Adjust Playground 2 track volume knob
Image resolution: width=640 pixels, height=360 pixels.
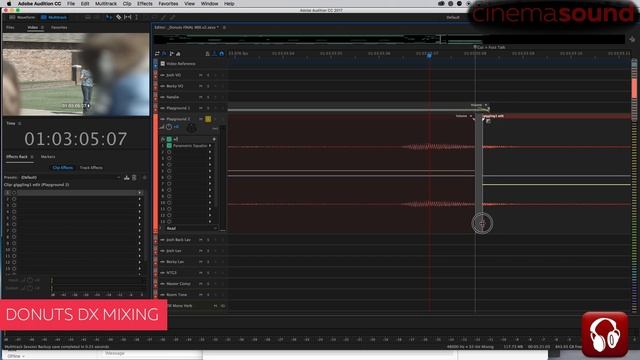(169, 127)
